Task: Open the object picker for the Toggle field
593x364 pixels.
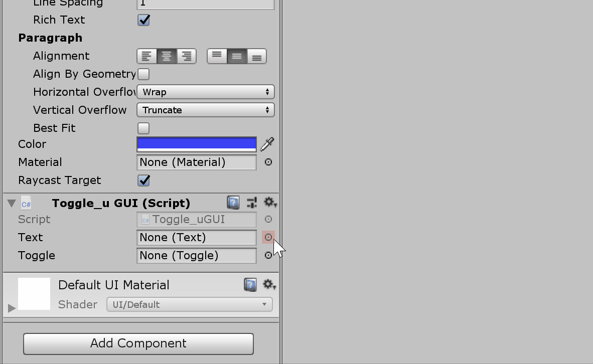Action: (x=268, y=255)
